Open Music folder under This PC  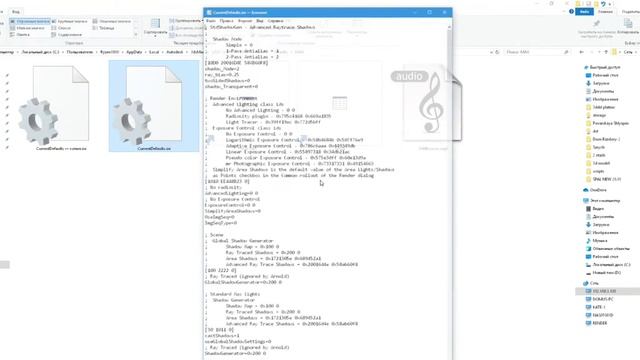pos(596,241)
